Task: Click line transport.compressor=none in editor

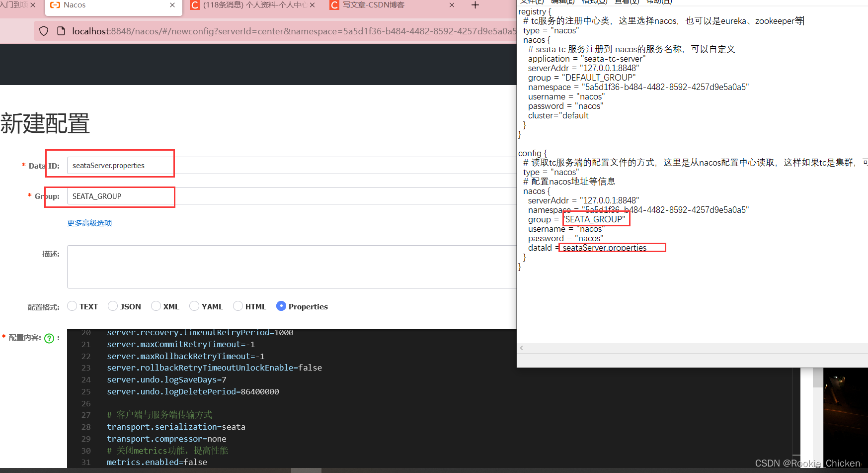Action: (x=166, y=439)
